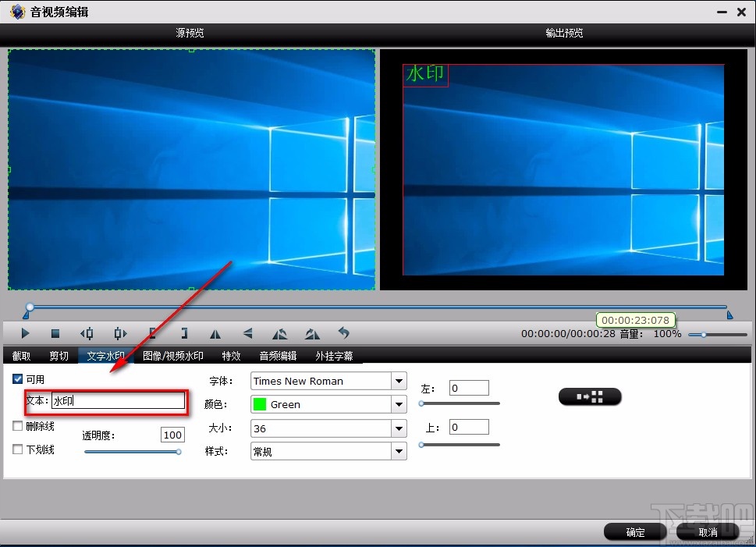
Task: Open the 大小 font size dropdown
Action: coord(398,428)
